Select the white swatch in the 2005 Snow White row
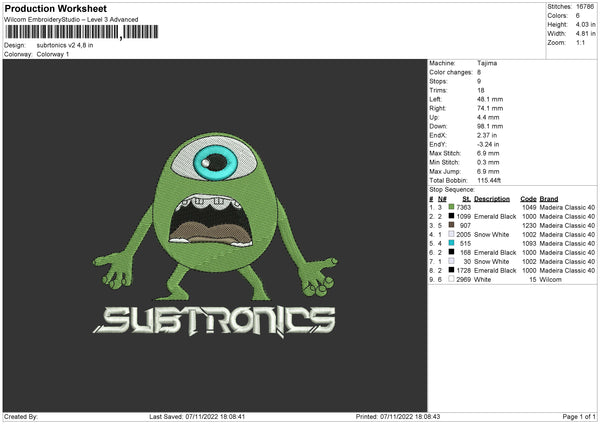 pos(451,234)
